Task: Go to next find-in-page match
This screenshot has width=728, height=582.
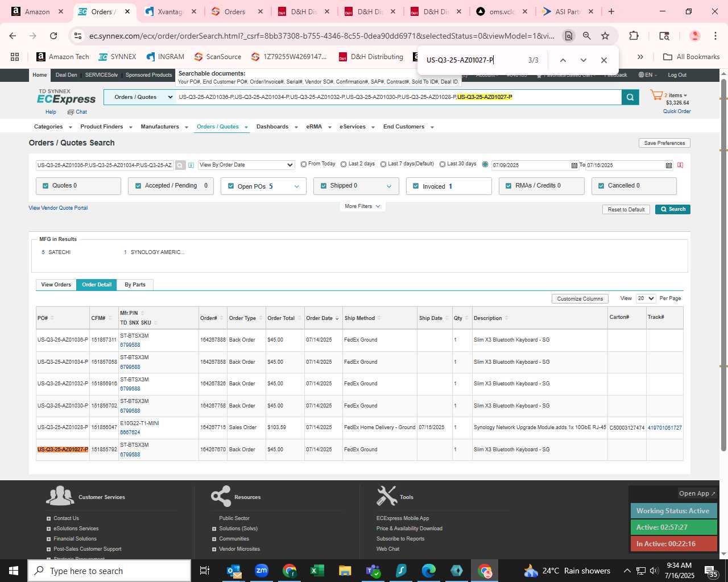Action: (583, 60)
